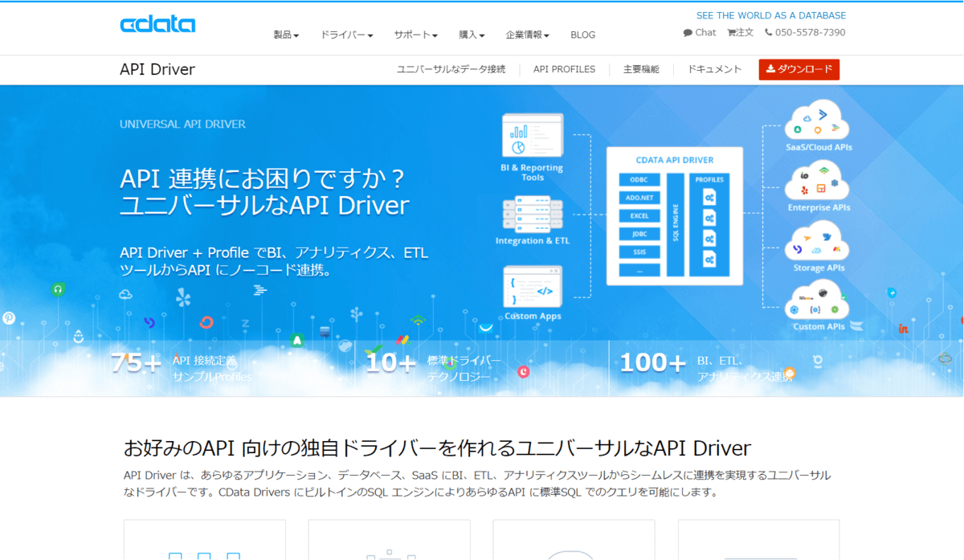Open the 注文 cart link
964x560 pixels.
click(x=740, y=33)
